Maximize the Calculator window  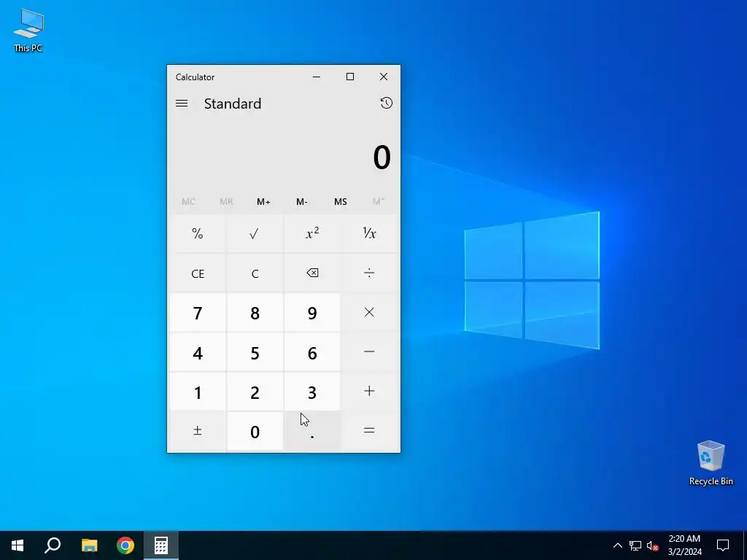click(350, 77)
